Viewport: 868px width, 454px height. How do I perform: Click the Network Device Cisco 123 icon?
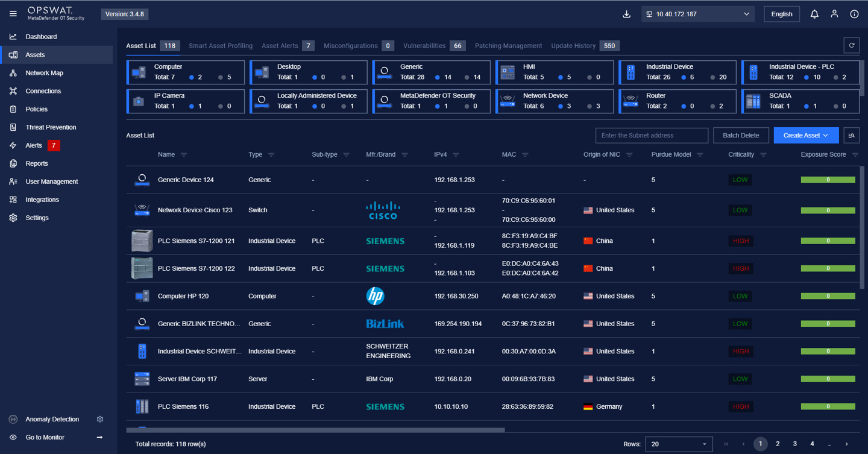click(142, 210)
